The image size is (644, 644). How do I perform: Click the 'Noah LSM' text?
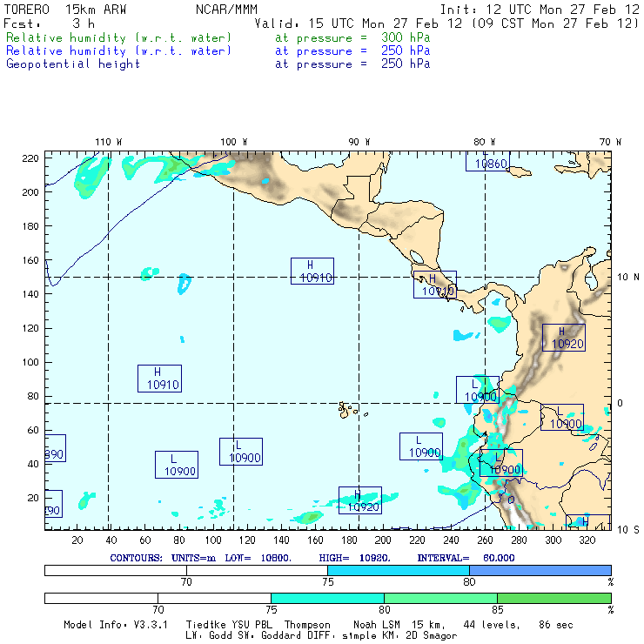[377, 625]
